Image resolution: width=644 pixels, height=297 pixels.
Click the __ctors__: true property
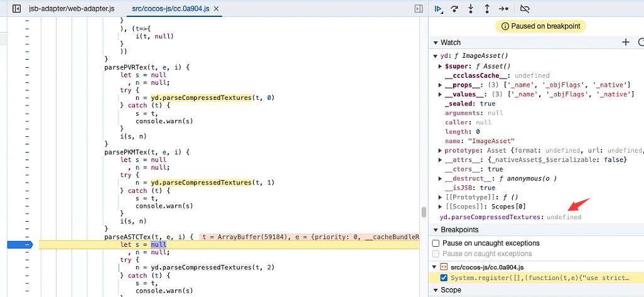(473, 170)
